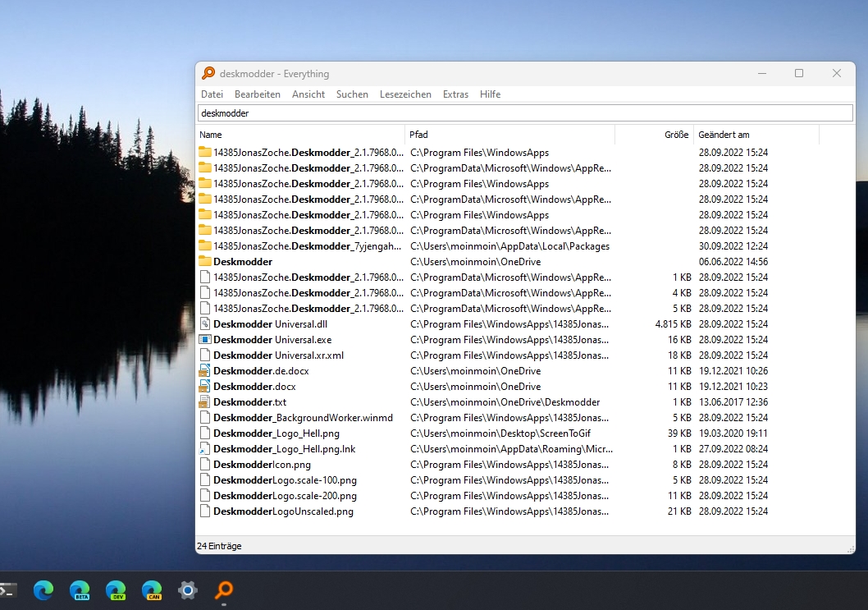Screen dimensions: 868x610
Task: Click the Deskmodder_BackgroundWorker.winmd file icon
Action: click(205, 418)
